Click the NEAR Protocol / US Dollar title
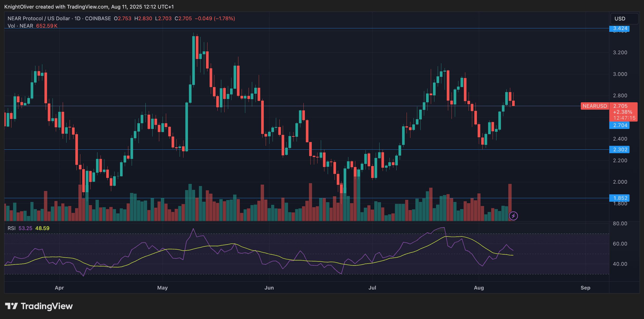Screen dimensions: 644x319 (x=39, y=19)
